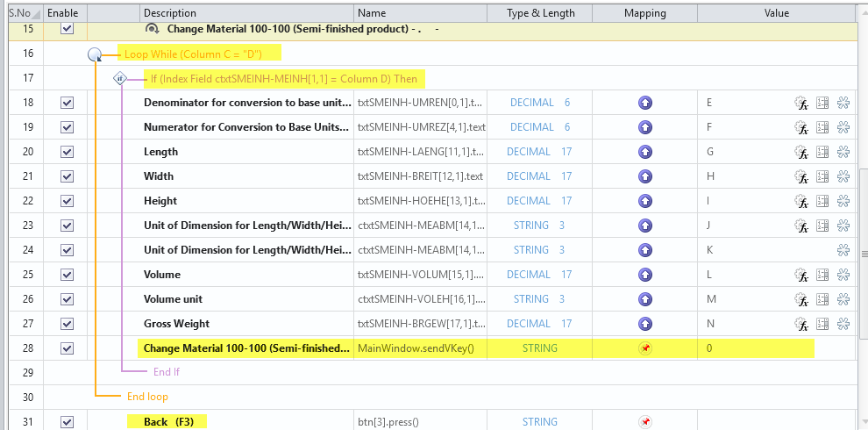
Task: Click the Description column header
Action: coord(170,13)
